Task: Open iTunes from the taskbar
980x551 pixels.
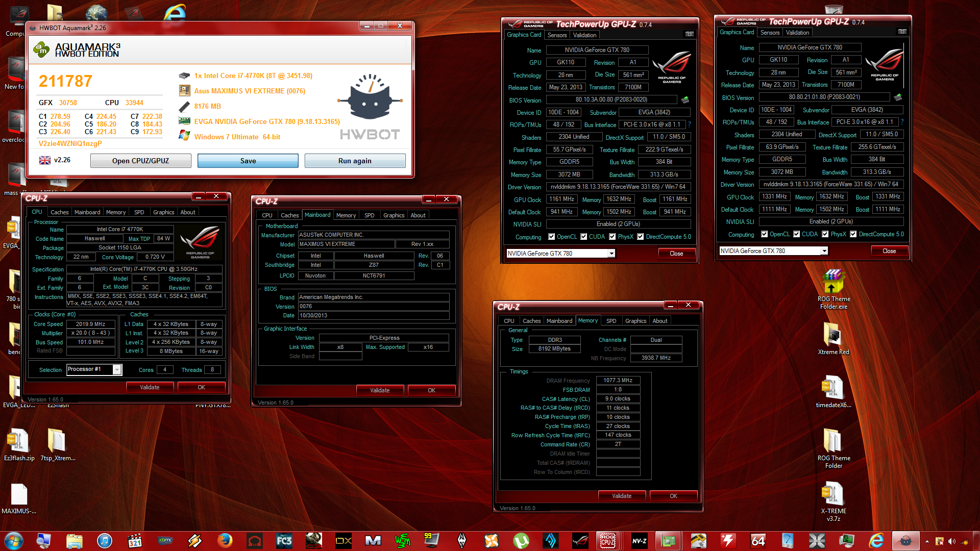Action: pos(105,540)
